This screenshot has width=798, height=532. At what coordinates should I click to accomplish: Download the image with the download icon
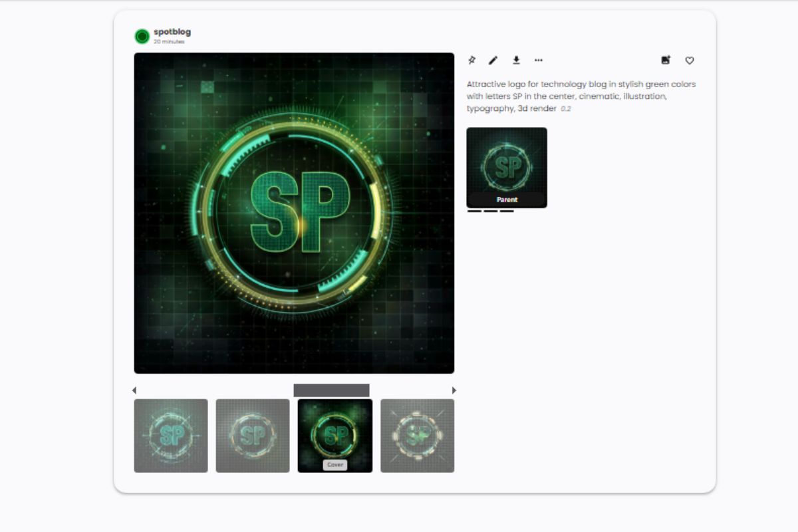(516, 61)
